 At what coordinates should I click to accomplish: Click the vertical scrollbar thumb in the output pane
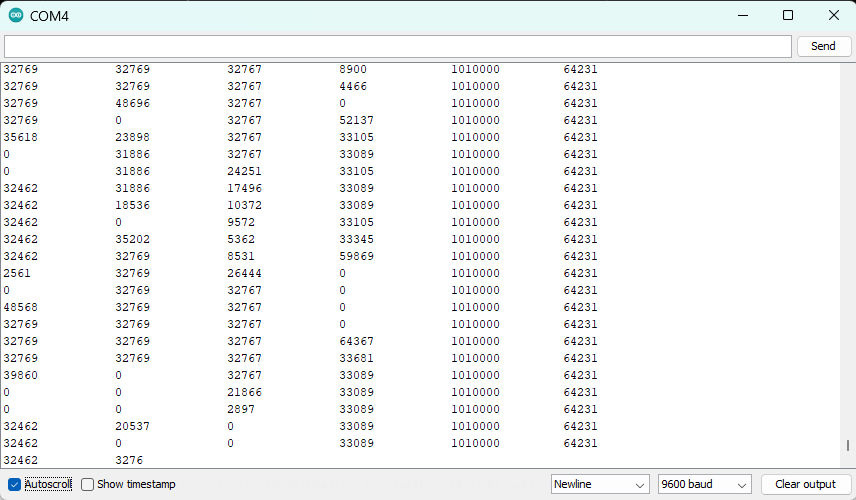coord(848,445)
